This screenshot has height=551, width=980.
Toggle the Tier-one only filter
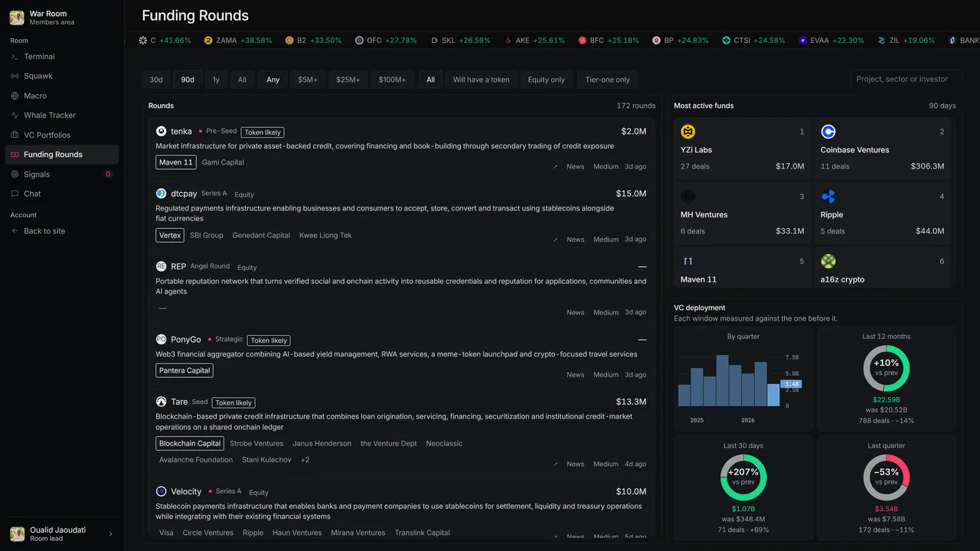[607, 80]
